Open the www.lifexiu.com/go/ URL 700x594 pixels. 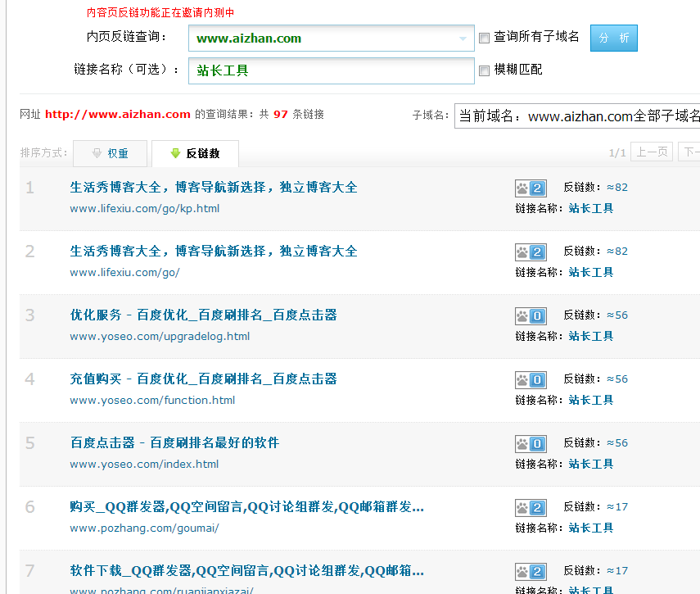click(x=124, y=273)
